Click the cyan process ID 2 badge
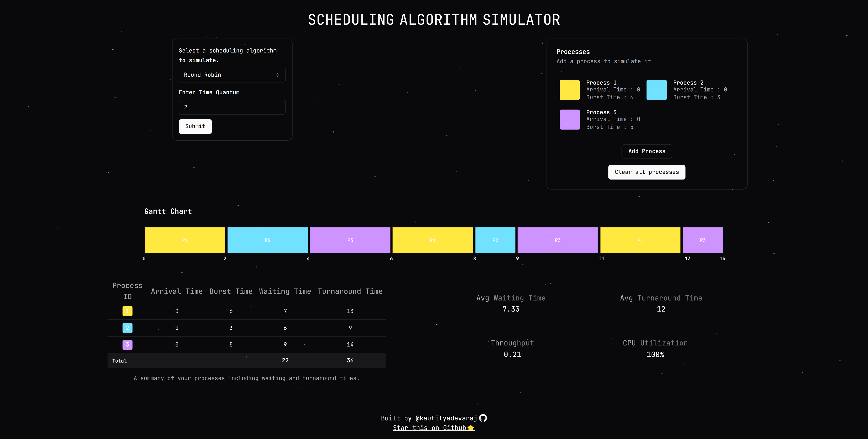This screenshot has width=868, height=439. 127,328
